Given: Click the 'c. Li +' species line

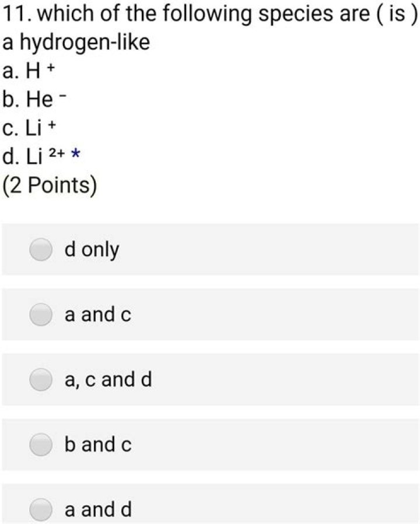Looking at the screenshot, I should pyautogui.click(x=29, y=127).
